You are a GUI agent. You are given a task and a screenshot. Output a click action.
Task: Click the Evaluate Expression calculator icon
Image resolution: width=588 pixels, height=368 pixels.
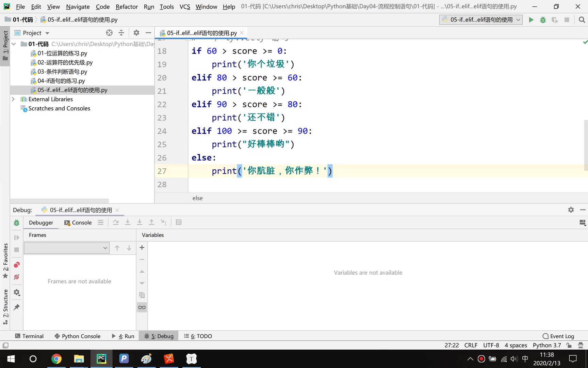coord(179,223)
